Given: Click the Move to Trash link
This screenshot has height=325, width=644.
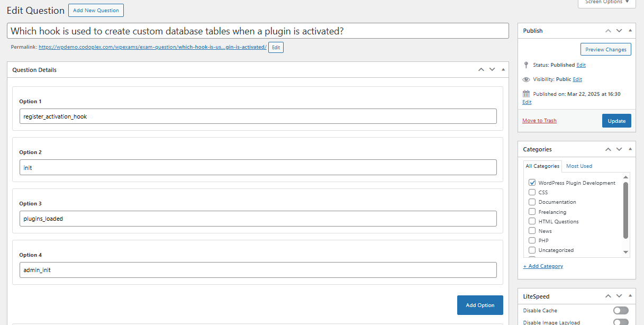Looking at the screenshot, I should (x=539, y=121).
